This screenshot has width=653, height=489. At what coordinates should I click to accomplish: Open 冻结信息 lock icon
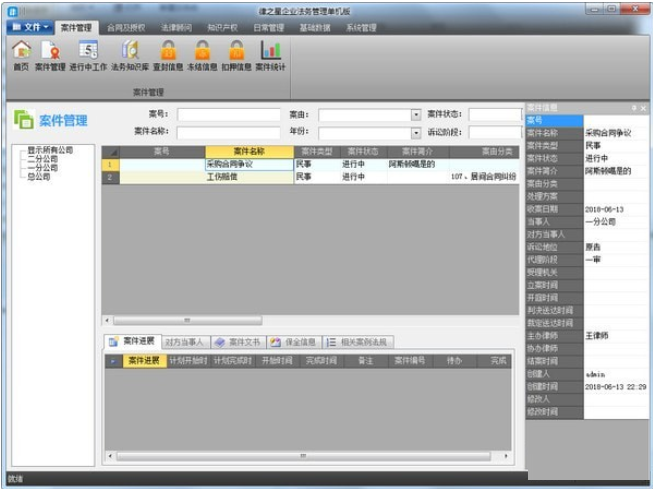click(x=202, y=55)
